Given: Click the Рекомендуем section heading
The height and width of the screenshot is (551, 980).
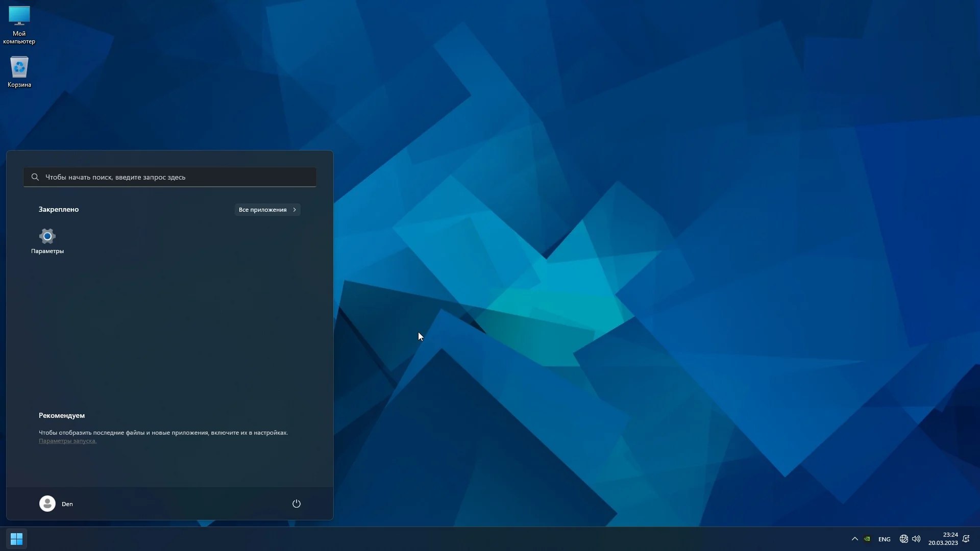Looking at the screenshot, I should (x=62, y=415).
